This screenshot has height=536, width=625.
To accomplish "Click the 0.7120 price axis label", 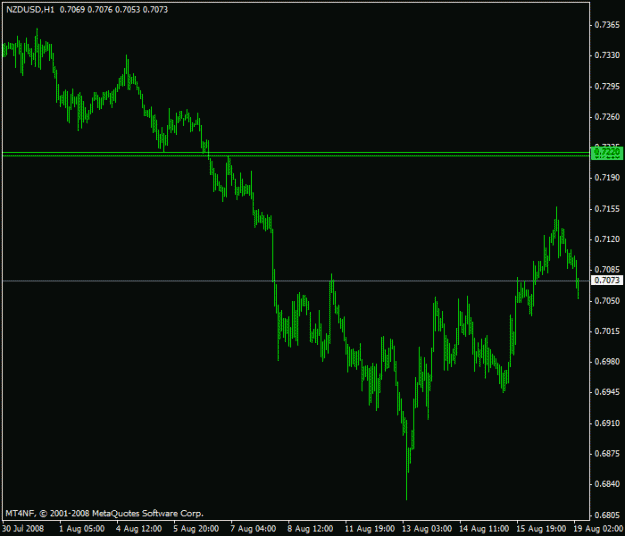I will click(607, 239).
